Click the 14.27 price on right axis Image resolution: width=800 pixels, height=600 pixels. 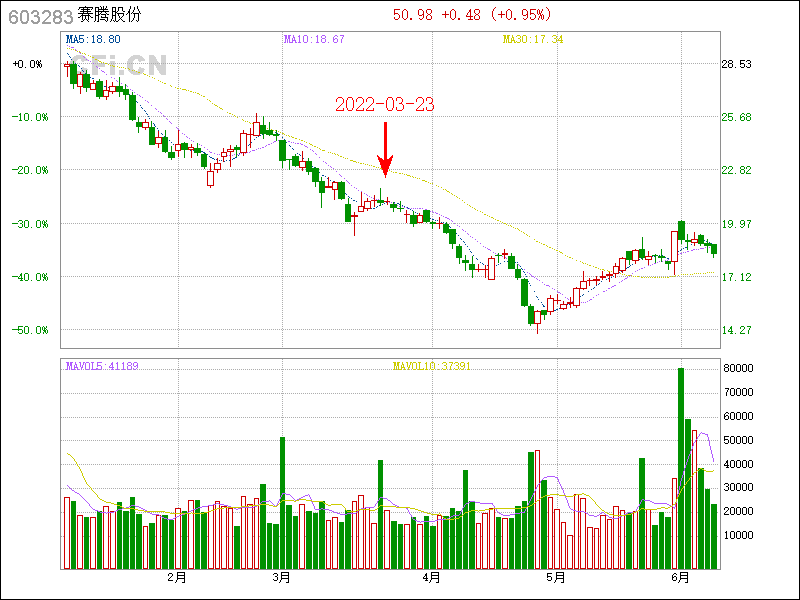pos(737,330)
